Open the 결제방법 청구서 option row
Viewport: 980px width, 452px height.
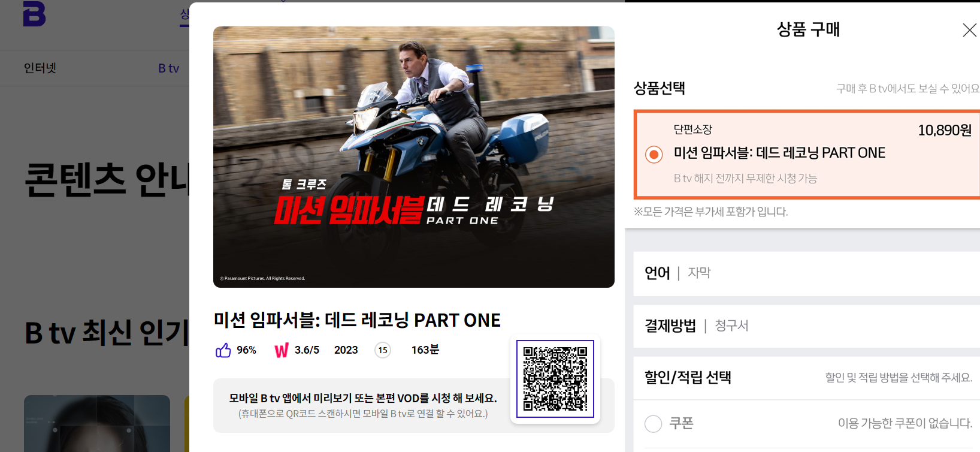coord(806,326)
